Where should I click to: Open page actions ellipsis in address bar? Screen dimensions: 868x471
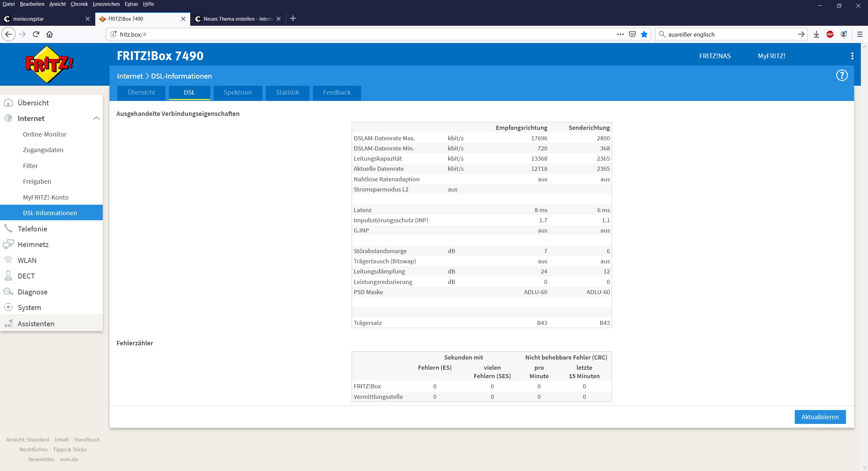(x=620, y=34)
